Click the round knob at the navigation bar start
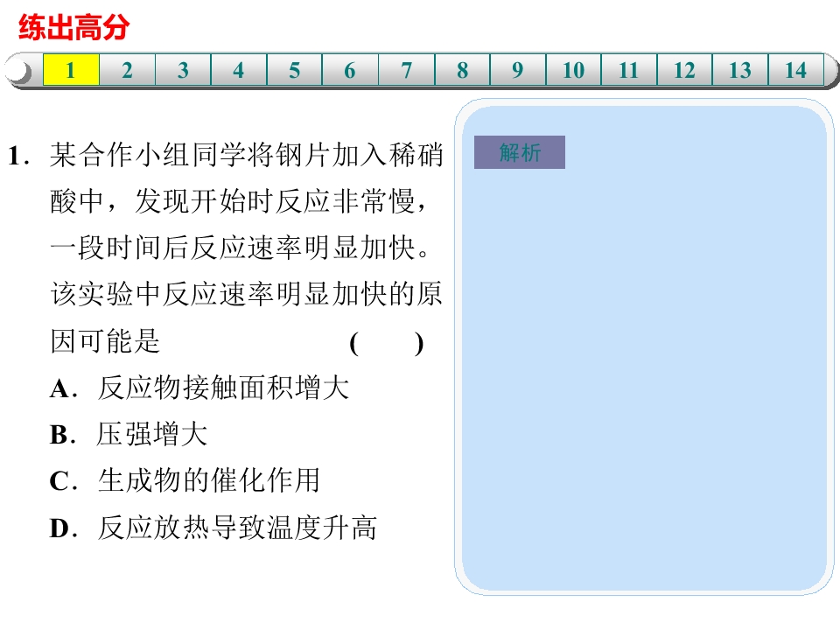 [19, 71]
